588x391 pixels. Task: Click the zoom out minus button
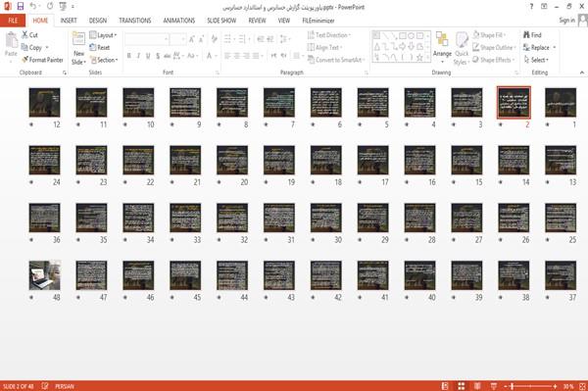pos(506,386)
